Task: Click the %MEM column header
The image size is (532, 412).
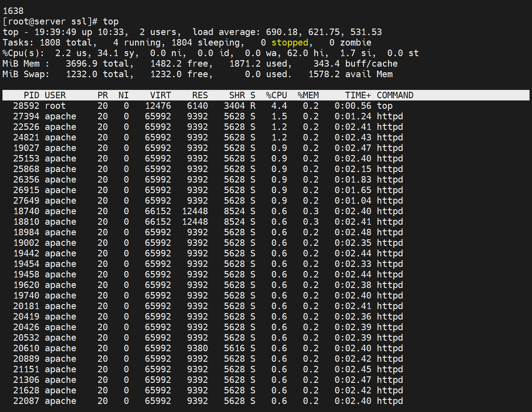Action: (x=308, y=95)
